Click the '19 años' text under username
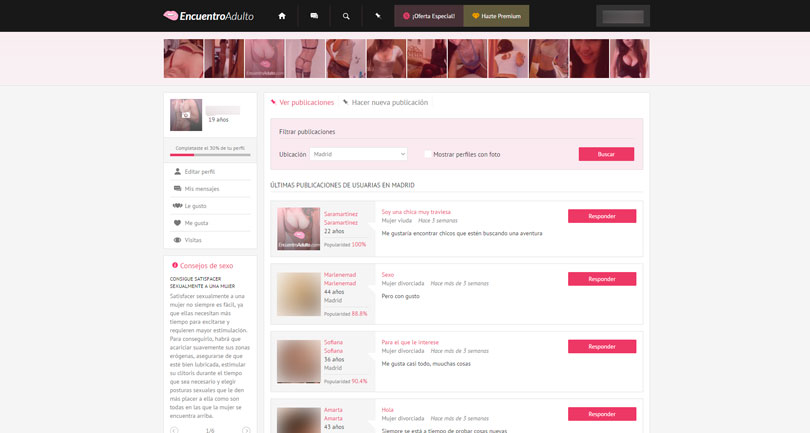The image size is (810, 433). (218, 119)
